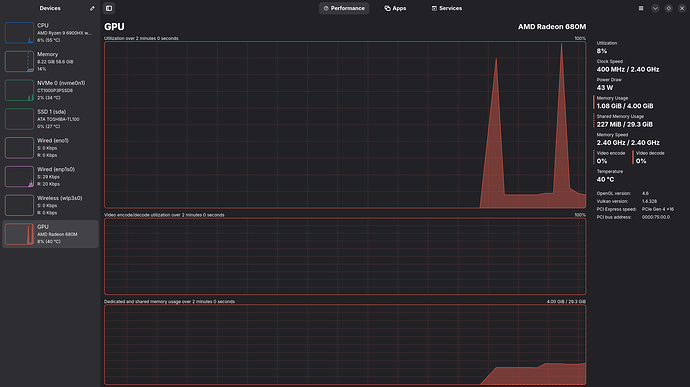Click the GPU utilization graph
Screen dimensions: 690x387
[345, 125]
